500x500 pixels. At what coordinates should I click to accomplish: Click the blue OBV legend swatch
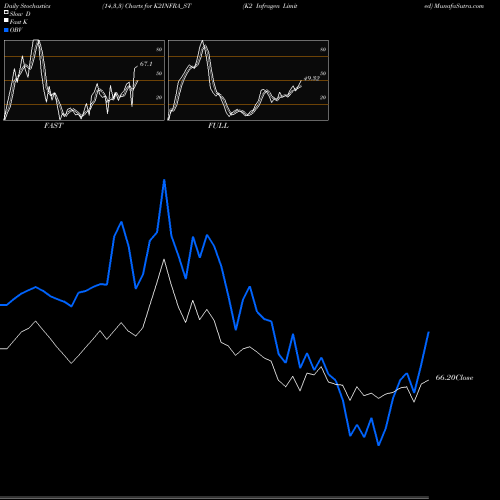point(6,30)
